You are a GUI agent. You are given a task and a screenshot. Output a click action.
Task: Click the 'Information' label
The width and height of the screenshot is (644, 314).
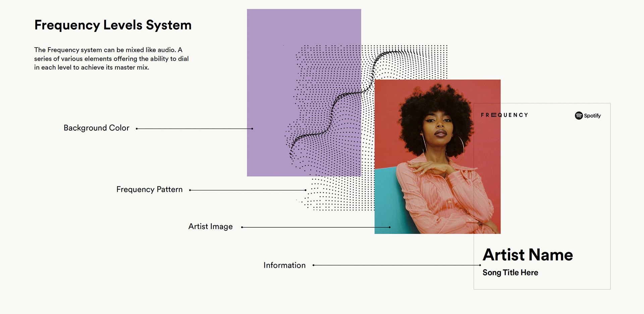click(284, 265)
